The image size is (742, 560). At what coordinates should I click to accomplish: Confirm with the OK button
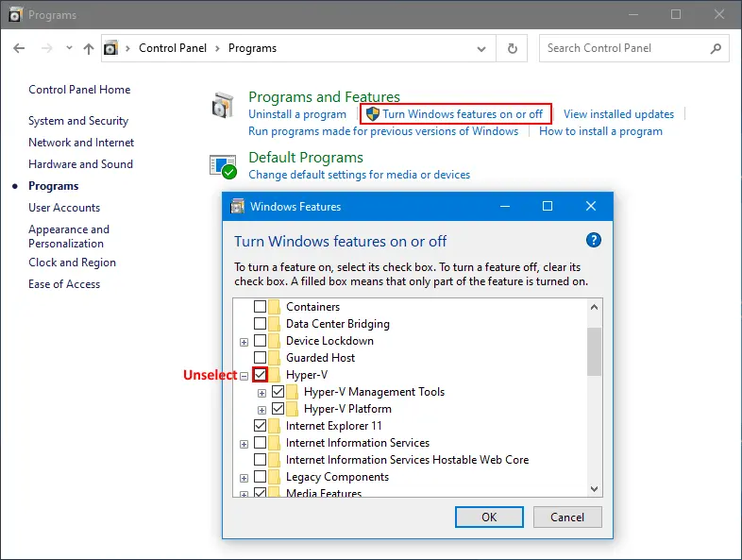click(489, 517)
